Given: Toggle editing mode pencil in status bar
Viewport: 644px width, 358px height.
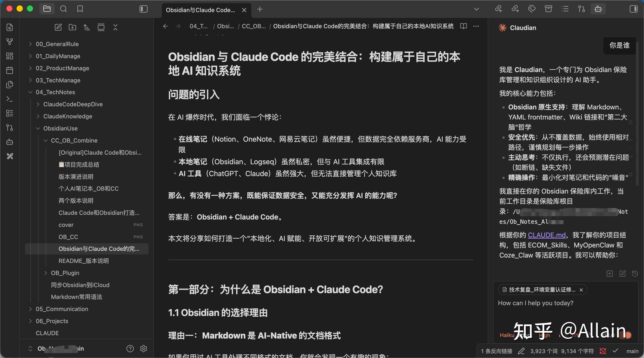Looking at the screenshot, I should [521, 351].
